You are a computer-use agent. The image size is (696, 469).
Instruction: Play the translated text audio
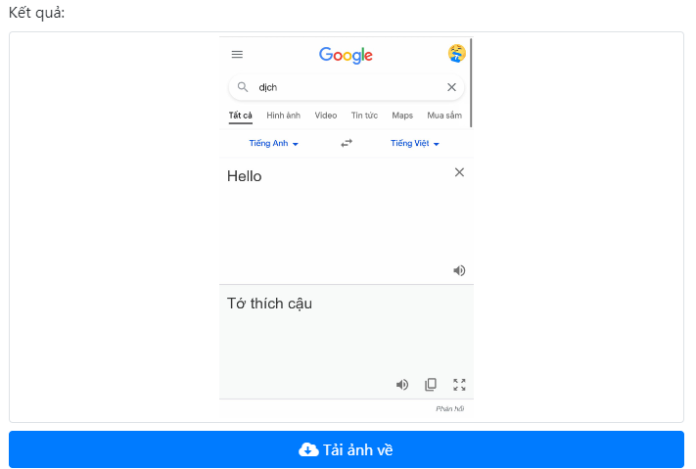402,384
